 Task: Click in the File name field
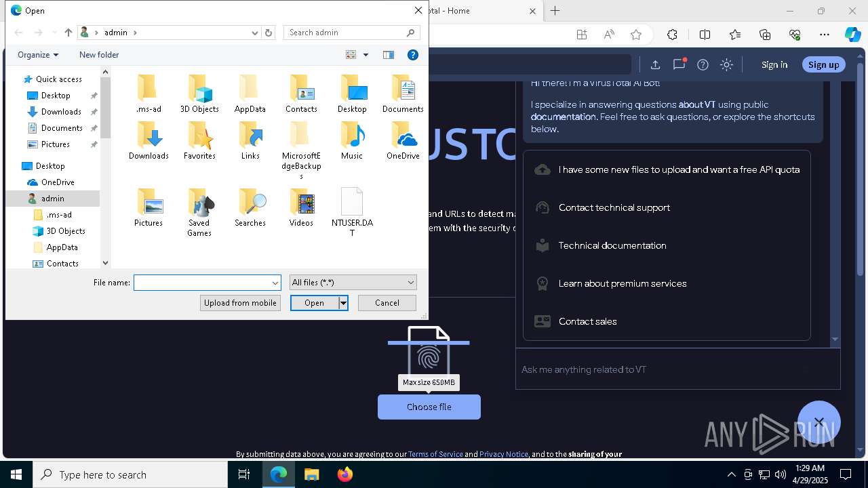click(x=203, y=283)
